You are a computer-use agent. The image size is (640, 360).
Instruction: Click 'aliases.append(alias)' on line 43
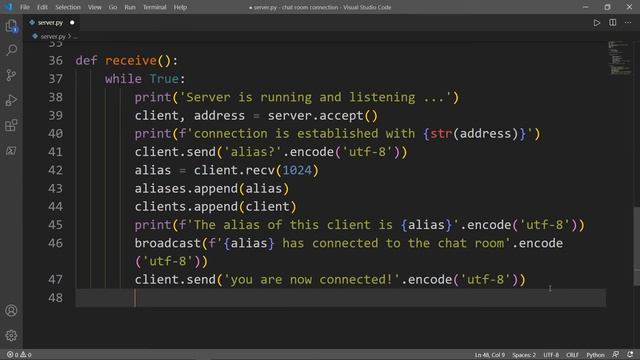[x=212, y=189]
